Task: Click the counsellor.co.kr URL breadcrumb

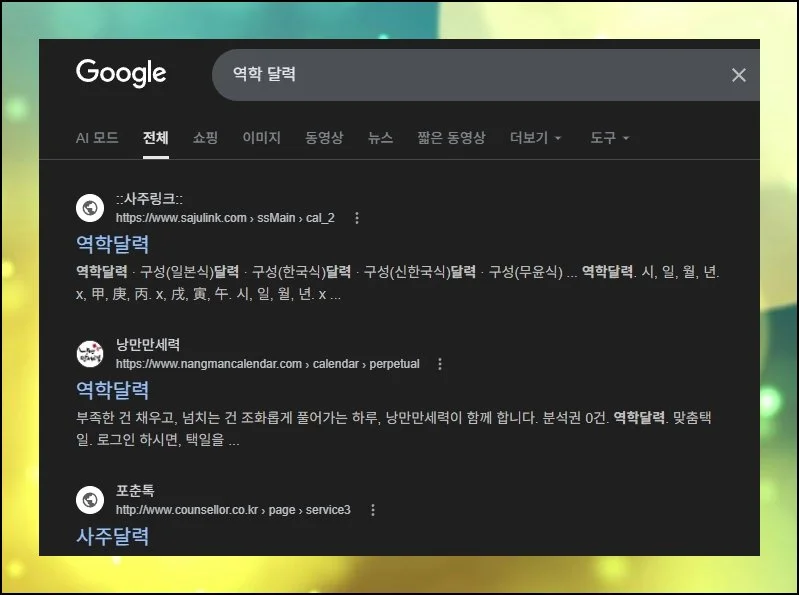Action: coord(233,510)
